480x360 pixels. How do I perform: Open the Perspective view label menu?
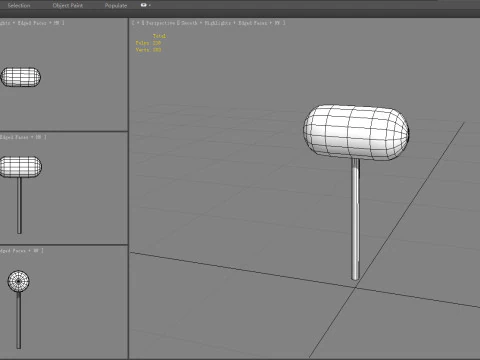click(160, 23)
